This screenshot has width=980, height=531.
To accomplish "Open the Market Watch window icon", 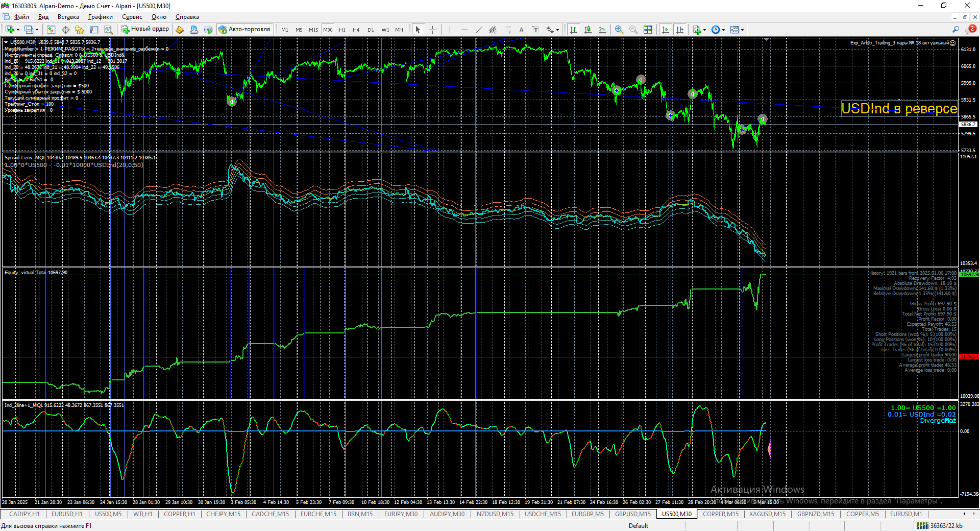I will 51,30.
